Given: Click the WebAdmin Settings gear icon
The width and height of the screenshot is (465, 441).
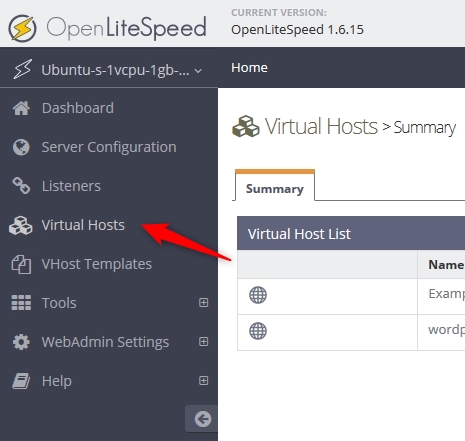Looking at the screenshot, I should [21, 342].
